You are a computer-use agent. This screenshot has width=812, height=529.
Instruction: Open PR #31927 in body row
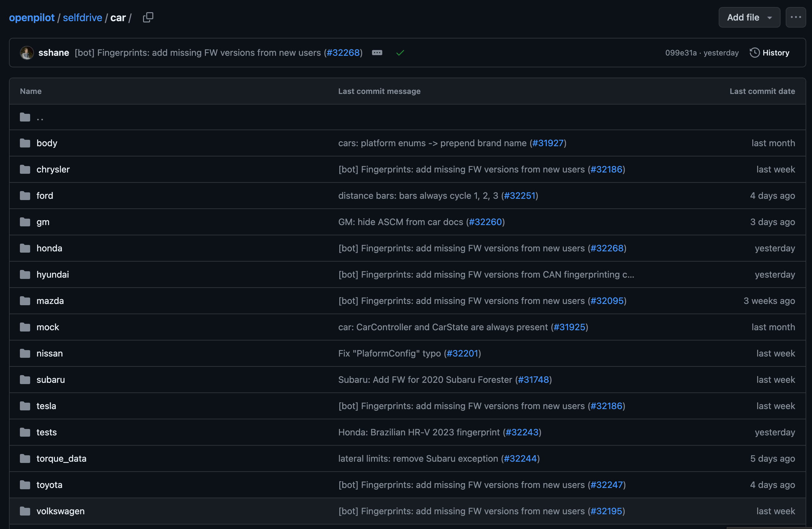coord(548,143)
